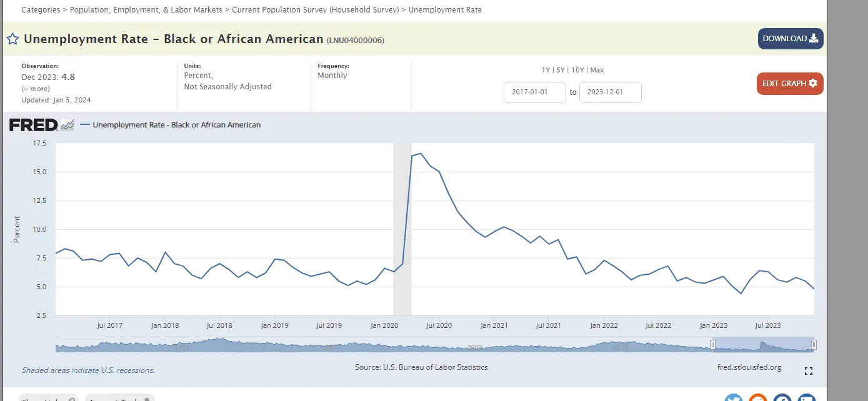Click the favorite star icon beside the title
Image resolution: width=868 pixels, height=401 pixels.
point(12,39)
